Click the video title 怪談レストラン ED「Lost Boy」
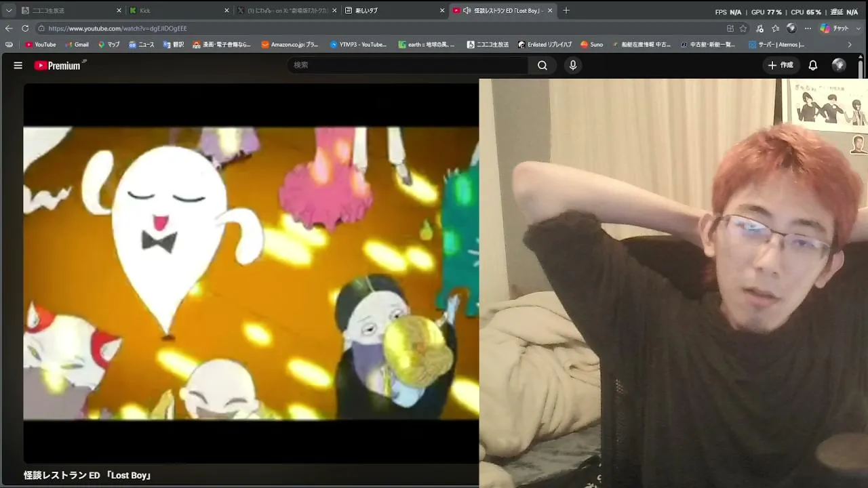 point(87,476)
